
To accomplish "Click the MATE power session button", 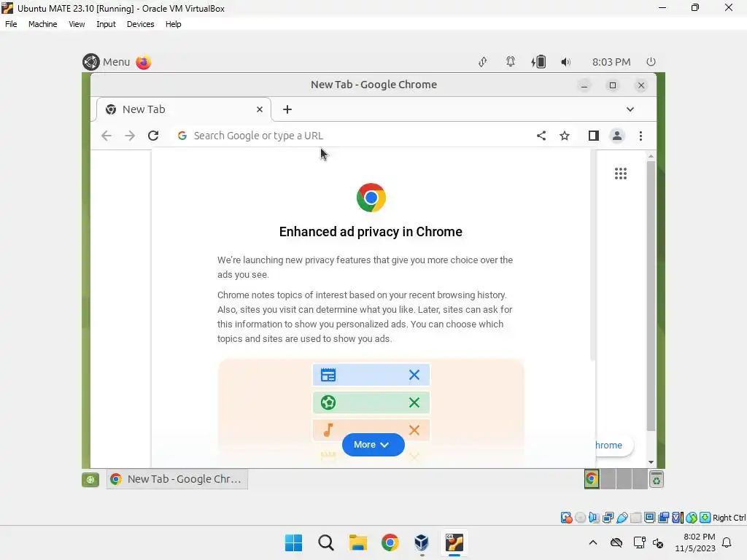I will 651,62.
